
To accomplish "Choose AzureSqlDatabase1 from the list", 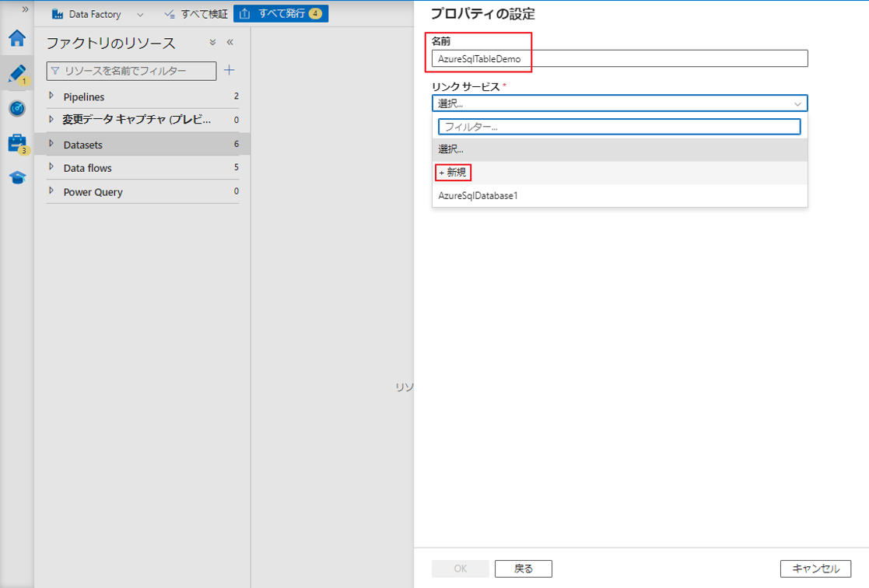I will (478, 196).
